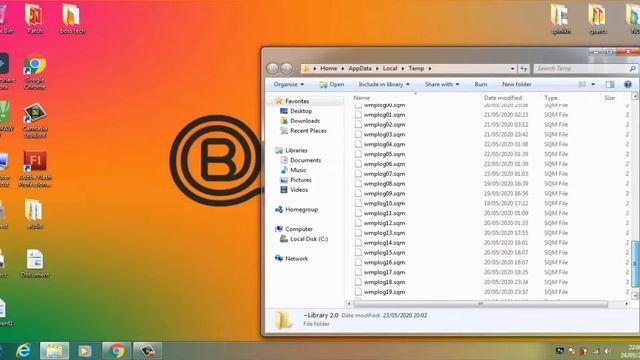The width and height of the screenshot is (640, 360).
Task: Expand the arrow after AppData in address bar
Action: (377, 69)
